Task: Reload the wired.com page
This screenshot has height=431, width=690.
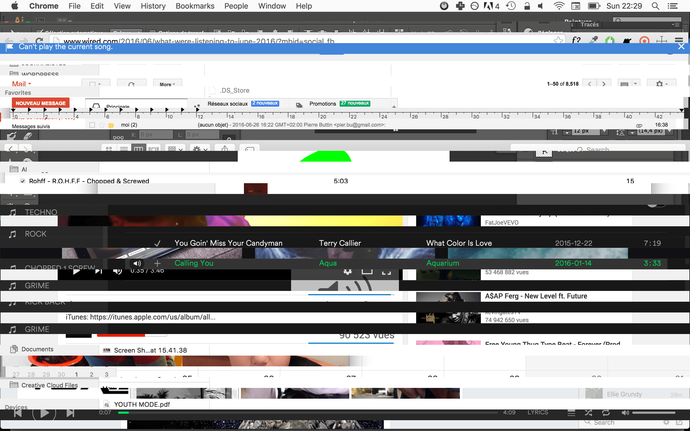Action: tap(39, 41)
